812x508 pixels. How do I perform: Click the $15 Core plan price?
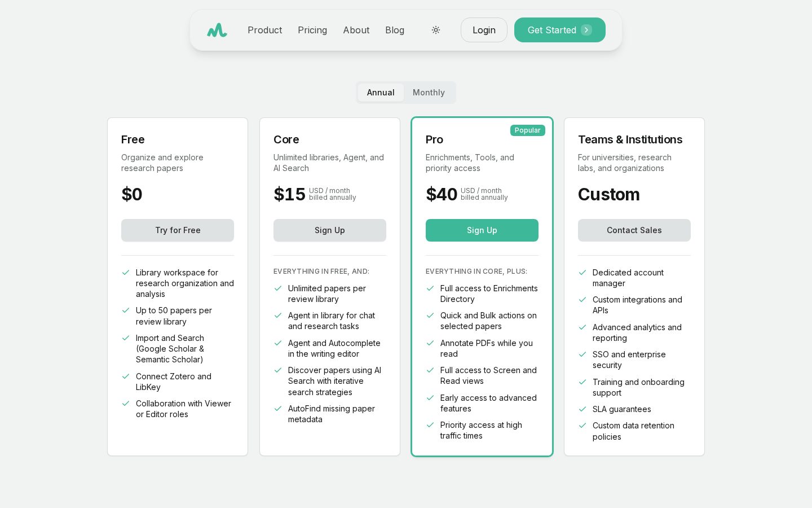(x=289, y=194)
